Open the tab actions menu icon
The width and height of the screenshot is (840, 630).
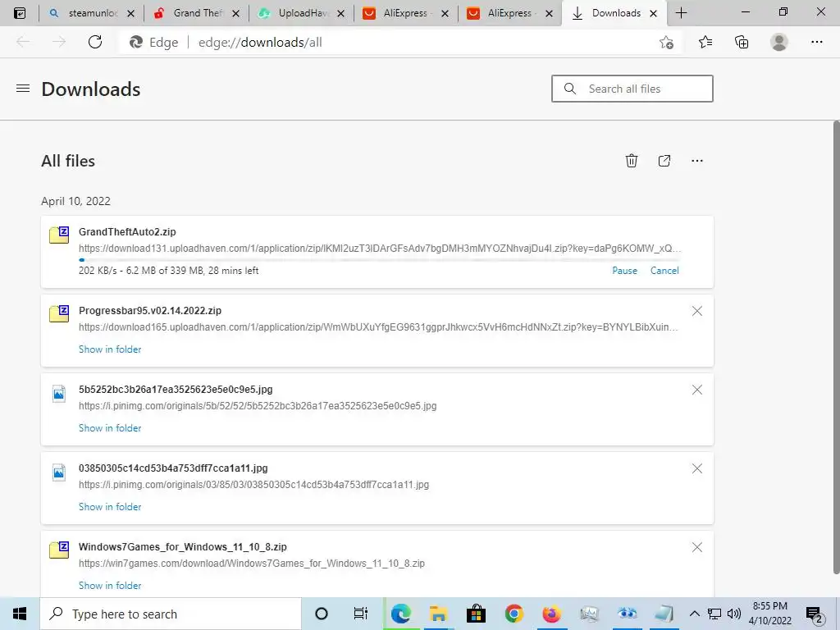pyautogui.click(x=20, y=13)
